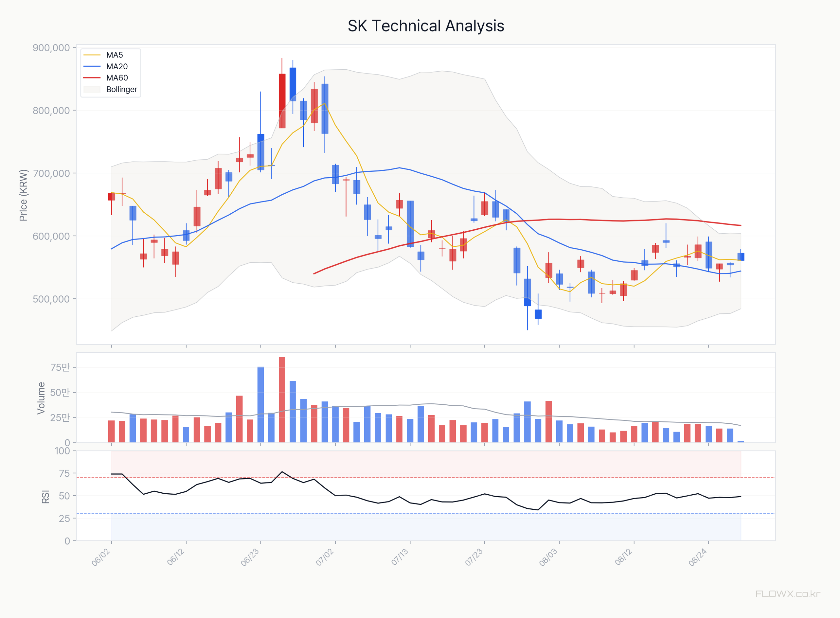Click the "SK Technical Analysis" chart title
This screenshot has width=840, height=618.
pyautogui.click(x=426, y=26)
